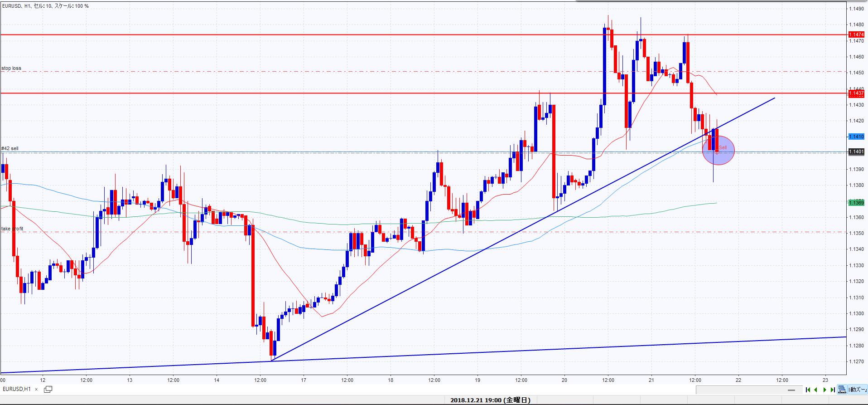Image resolution: width=868 pixels, height=405 pixels.
Task: Click the 1.1410 blue price tag
Action: (856, 137)
